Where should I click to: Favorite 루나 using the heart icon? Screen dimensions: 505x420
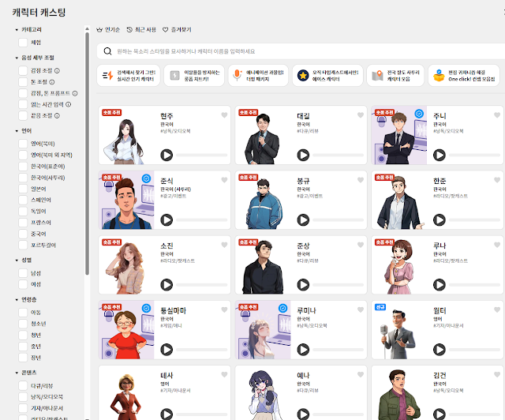click(497, 245)
